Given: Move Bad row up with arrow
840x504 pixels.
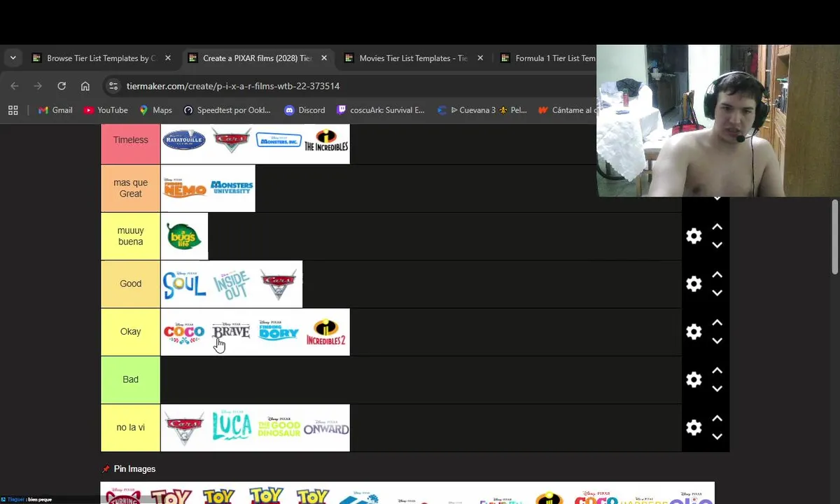Looking at the screenshot, I should click(717, 370).
